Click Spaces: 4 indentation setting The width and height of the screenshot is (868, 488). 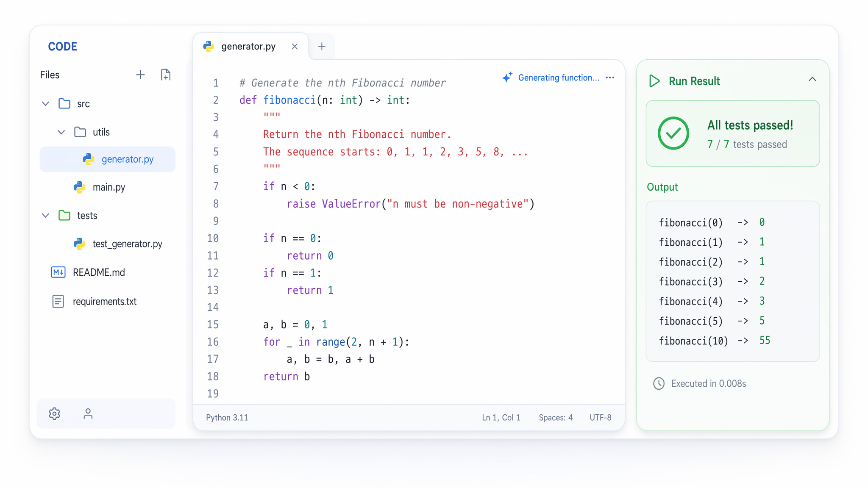556,418
